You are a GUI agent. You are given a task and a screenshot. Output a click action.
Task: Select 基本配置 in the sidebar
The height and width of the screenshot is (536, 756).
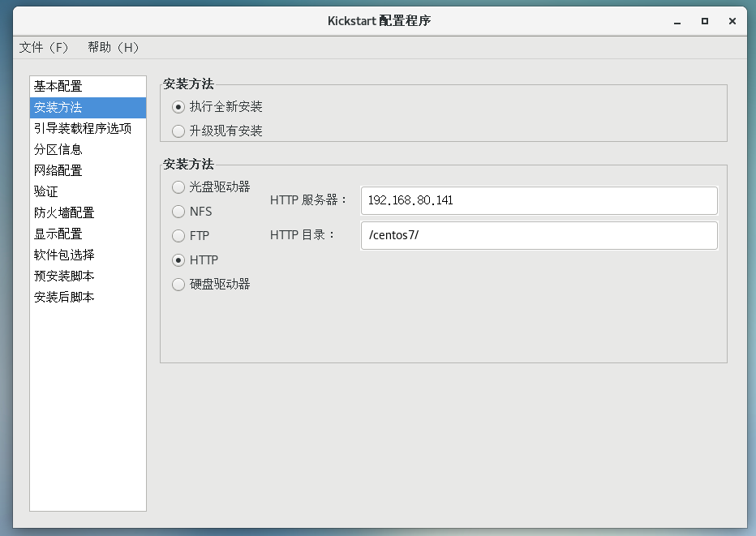pos(88,86)
